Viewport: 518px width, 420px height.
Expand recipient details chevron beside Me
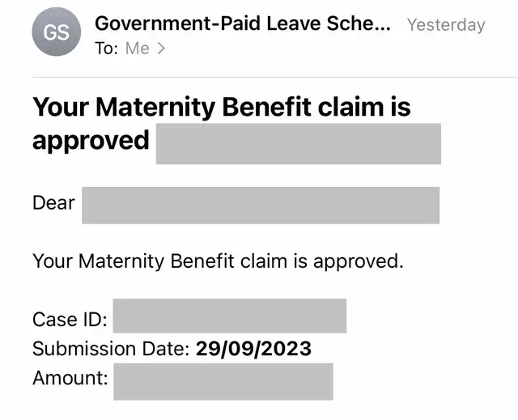pos(161,49)
